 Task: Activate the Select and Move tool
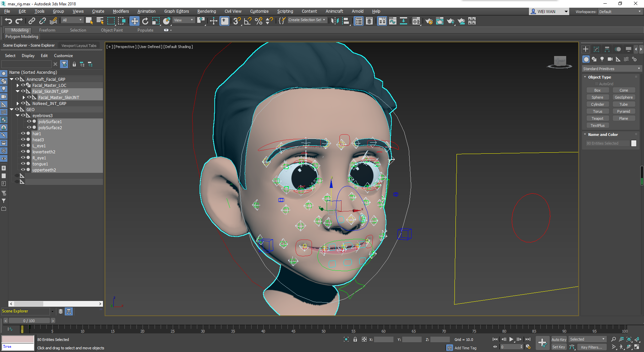tap(134, 21)
